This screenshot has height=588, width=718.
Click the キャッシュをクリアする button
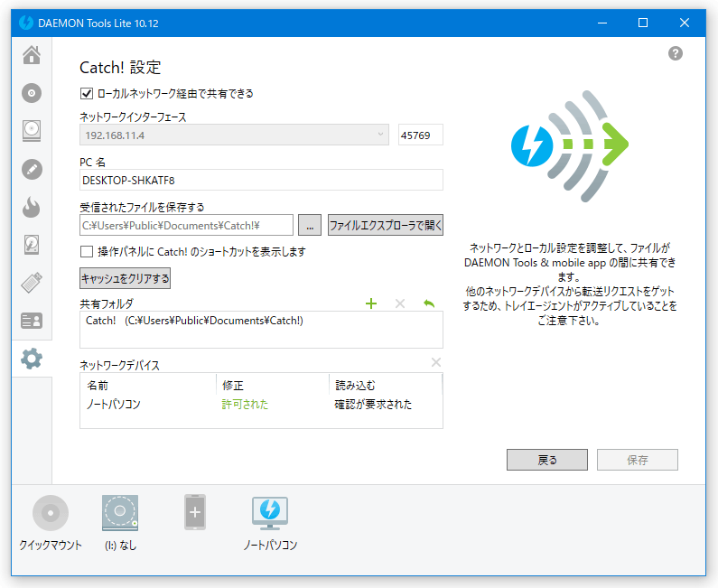125,278
